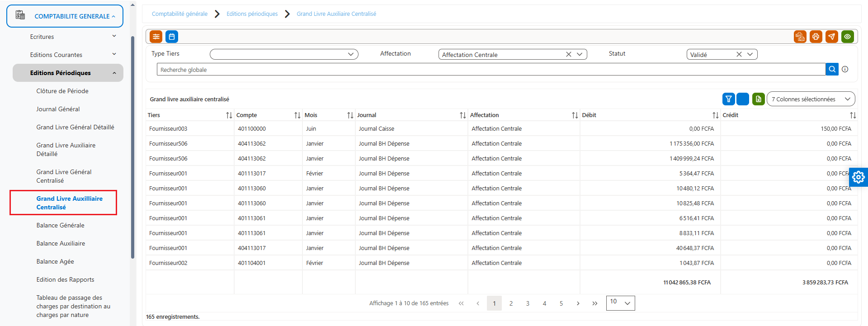Open the Statut dropdown arrow

[x=750, y=54]
